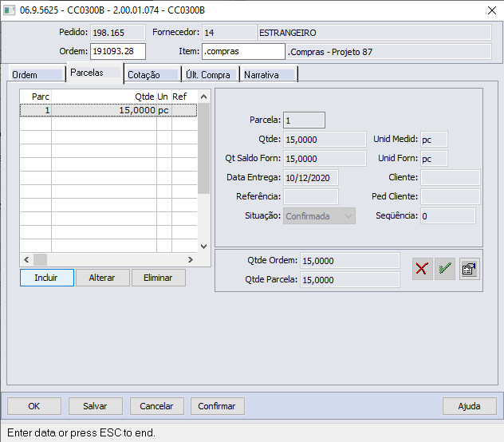Select the Parcelas tab
The width and height of the screenshot is (504, 442).
pos(95,73)
